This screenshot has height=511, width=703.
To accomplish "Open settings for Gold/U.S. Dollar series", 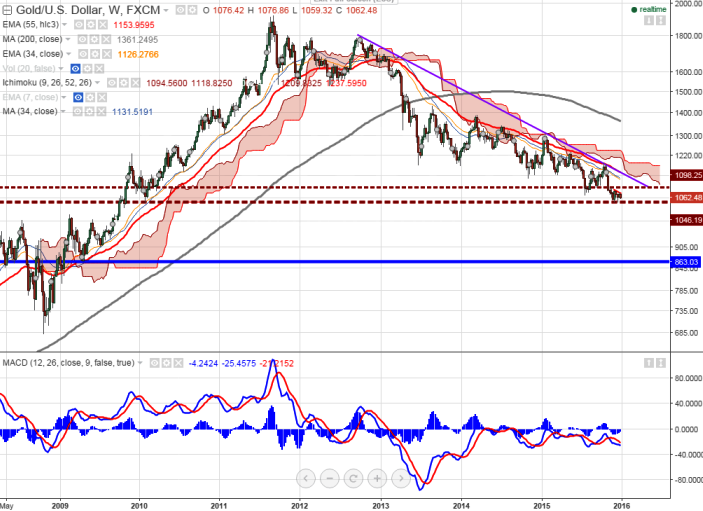I will point(192,10).
